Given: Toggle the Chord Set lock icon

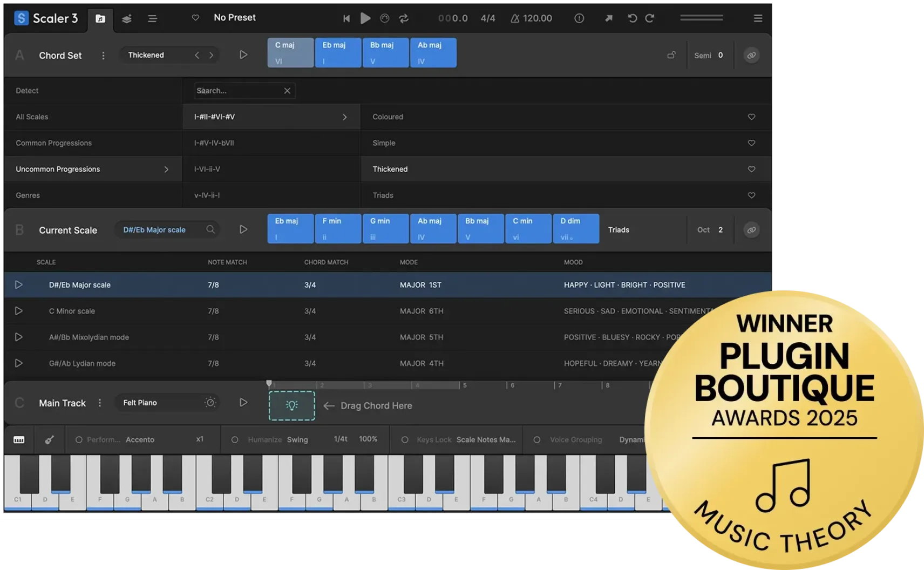Looking at the screenshot, I should tap(671, 55).
